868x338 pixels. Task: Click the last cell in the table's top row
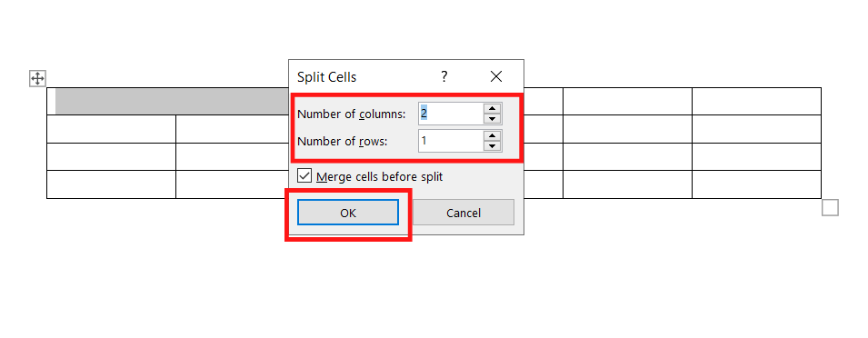coord(756,101)
